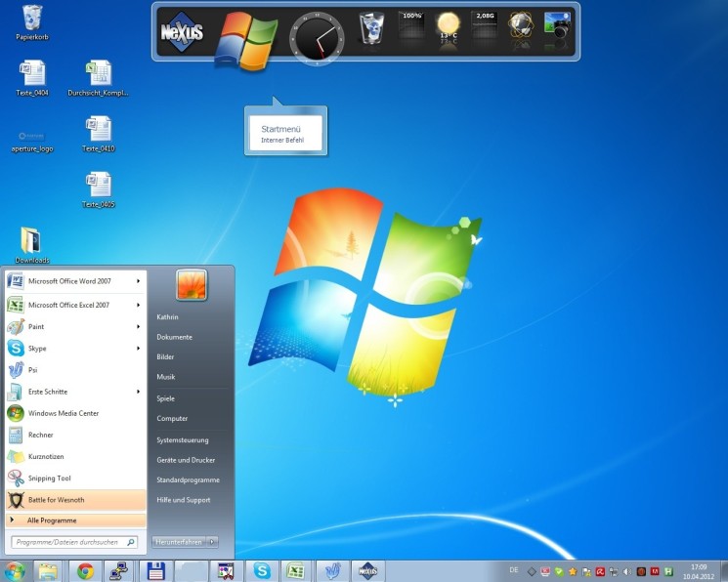The image size is (728, 582).
Task: Click the speaker volume tray icon
Action: point(627,572)
